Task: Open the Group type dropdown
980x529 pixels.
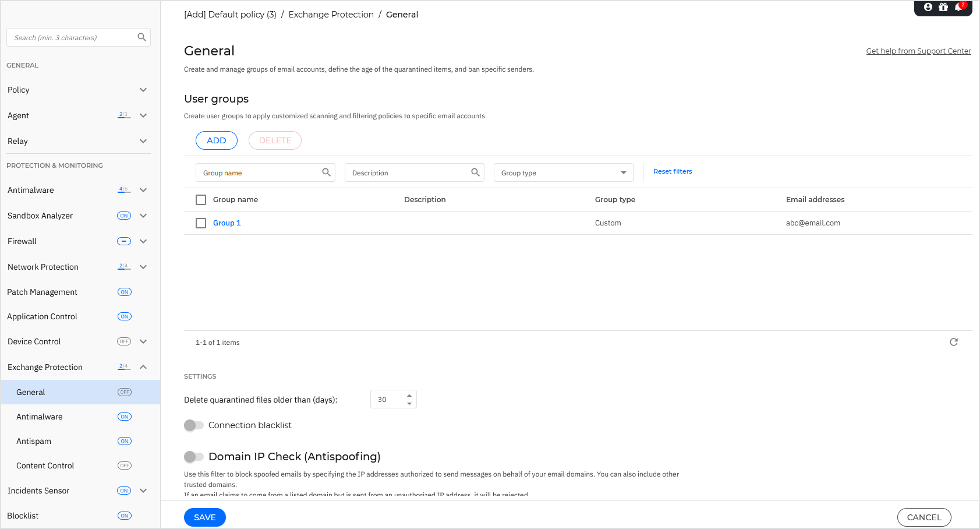Action: coord(563,172)
